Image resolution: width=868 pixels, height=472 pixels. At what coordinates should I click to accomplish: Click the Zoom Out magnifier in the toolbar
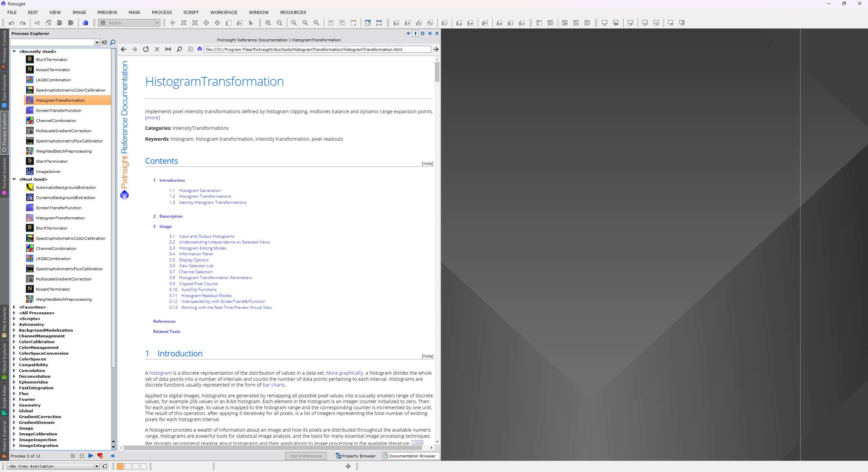279,23
